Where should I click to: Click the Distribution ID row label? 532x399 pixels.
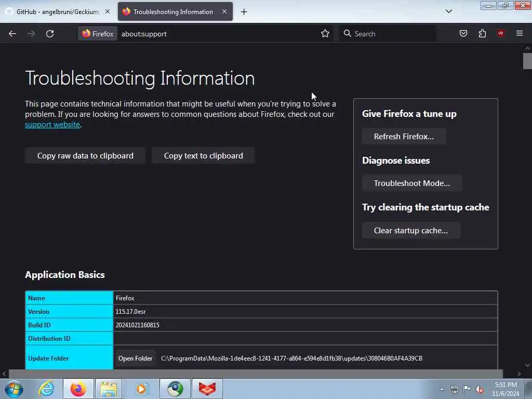[49, 339]
